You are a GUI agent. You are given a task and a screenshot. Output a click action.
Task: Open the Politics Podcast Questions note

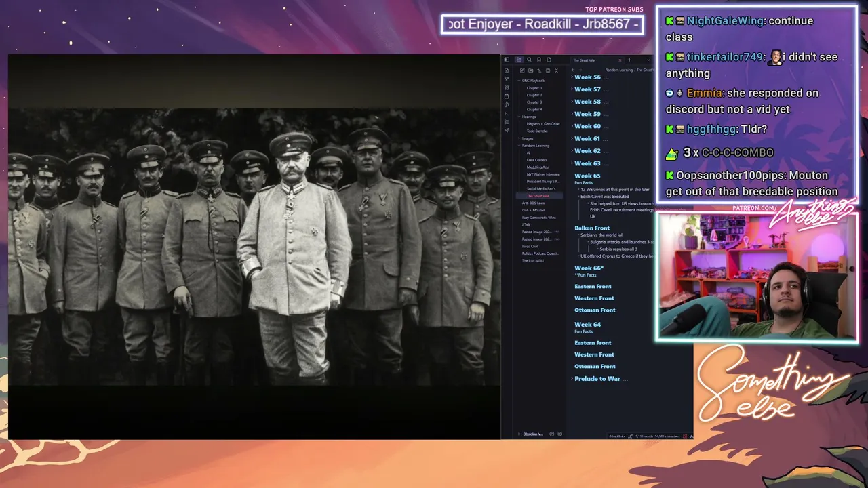[540, 253]
